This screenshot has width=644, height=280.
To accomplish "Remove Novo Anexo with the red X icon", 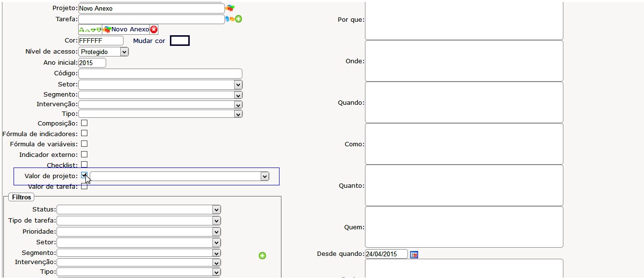I will (x=154, y=29).
